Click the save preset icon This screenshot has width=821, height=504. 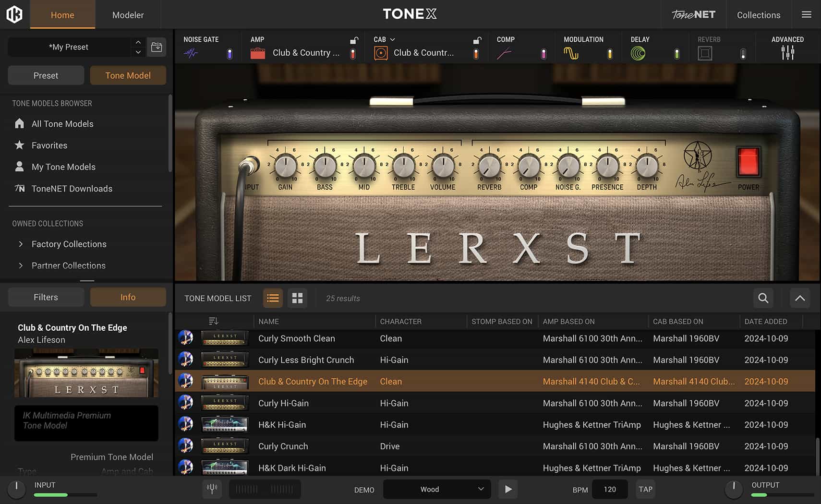click(x=157, y=47)
